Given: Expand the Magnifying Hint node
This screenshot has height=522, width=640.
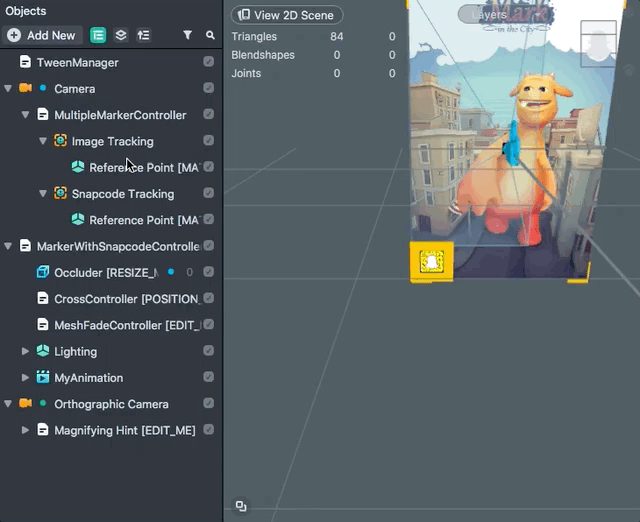Looking at the screenshot, I should coord(26,430).
